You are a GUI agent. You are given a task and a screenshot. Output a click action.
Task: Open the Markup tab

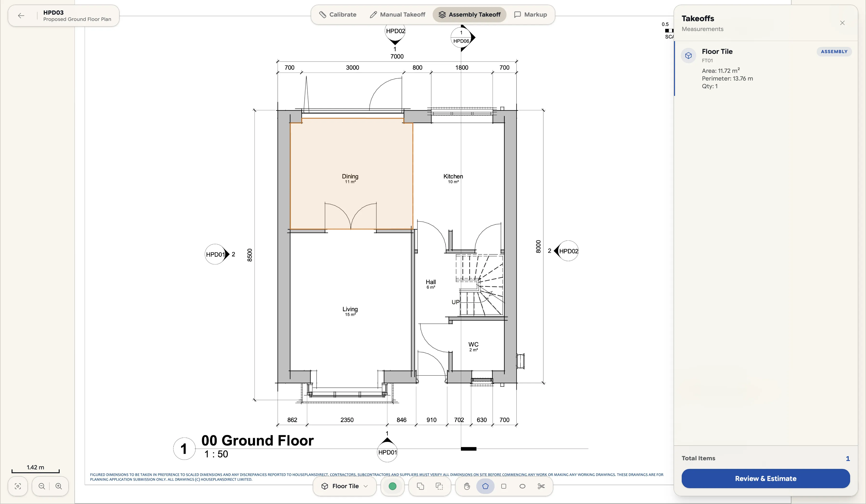(530, 14)
